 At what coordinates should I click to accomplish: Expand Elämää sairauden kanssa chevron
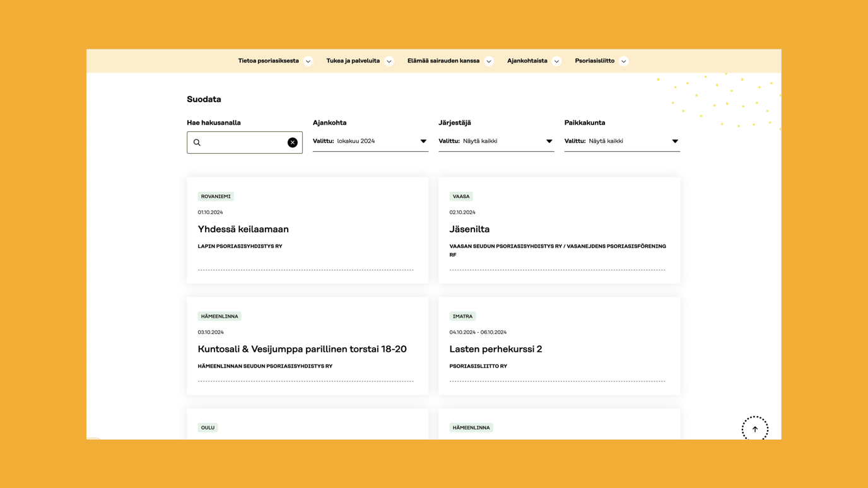pyautogui.click(x=489, y=61)
